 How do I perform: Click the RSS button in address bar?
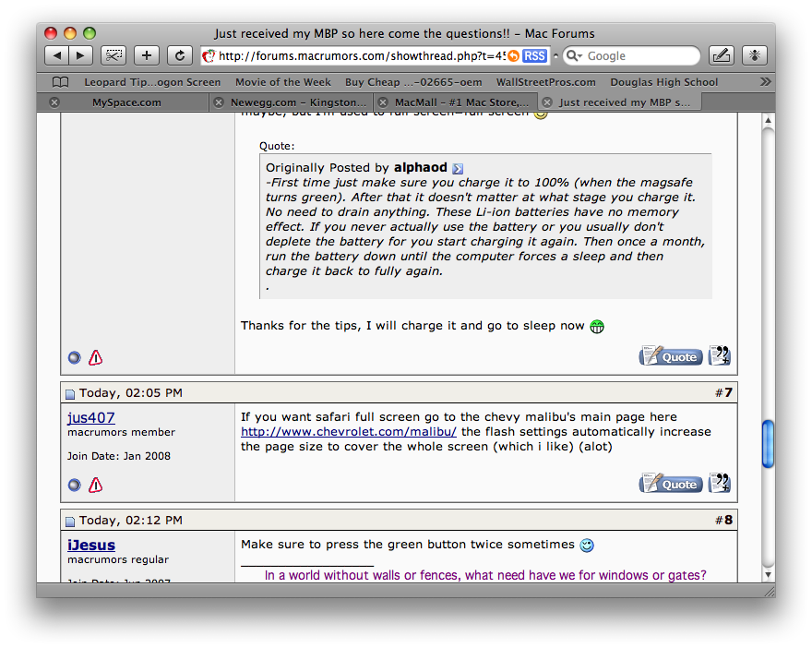[x=534, y=56]
